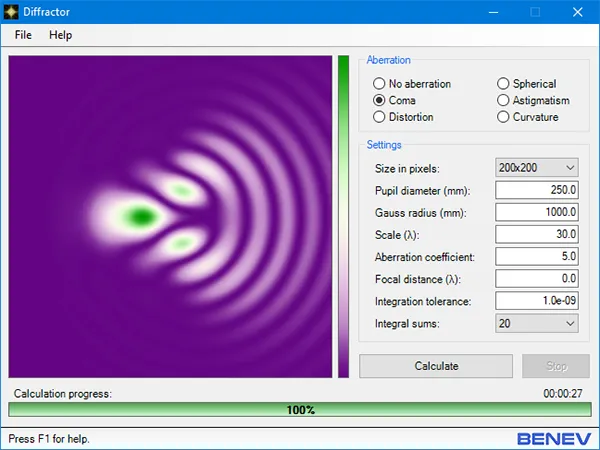
Task: Click the green-purple color scale bar
Action: click(x=343, y=217)
